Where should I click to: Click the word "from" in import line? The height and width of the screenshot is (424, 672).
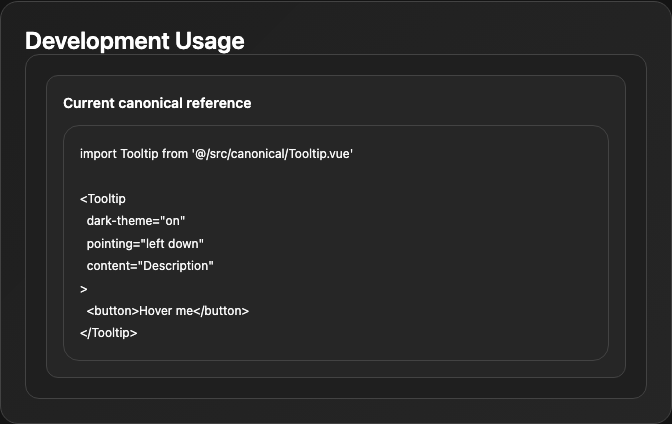coord(175,153)
